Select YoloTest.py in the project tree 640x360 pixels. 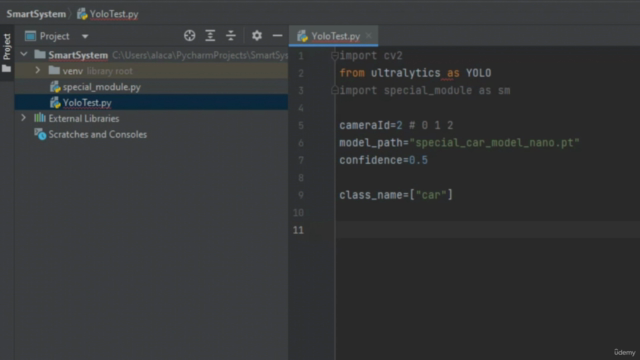pos(151,102)
